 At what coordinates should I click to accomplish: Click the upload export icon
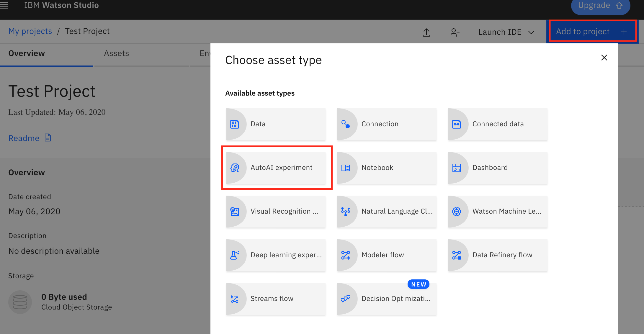(426, 32)
